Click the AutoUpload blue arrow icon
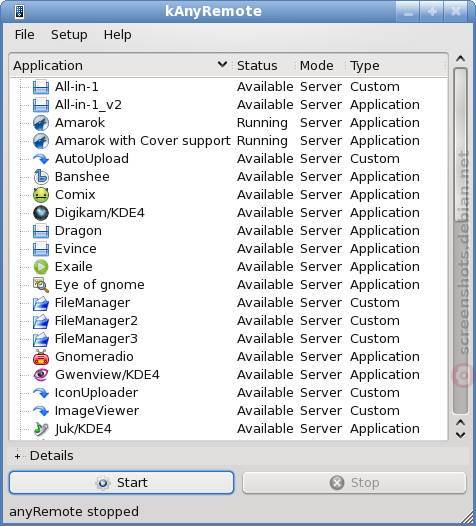Screen dimensions: 476x526 click(41, 159)
